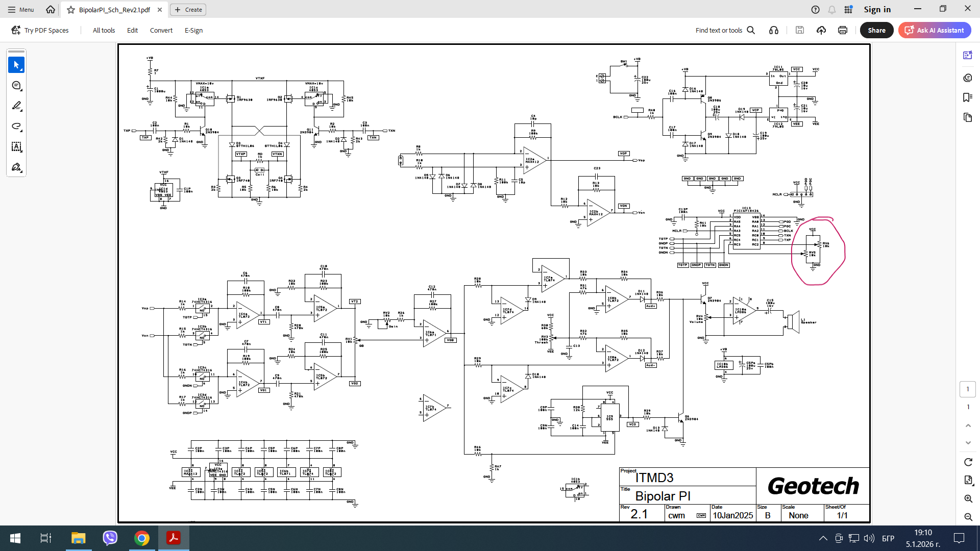Open the AI Assistant side panel icon
This screenshot has width=980, height=551.
click(x=968, y=55)
